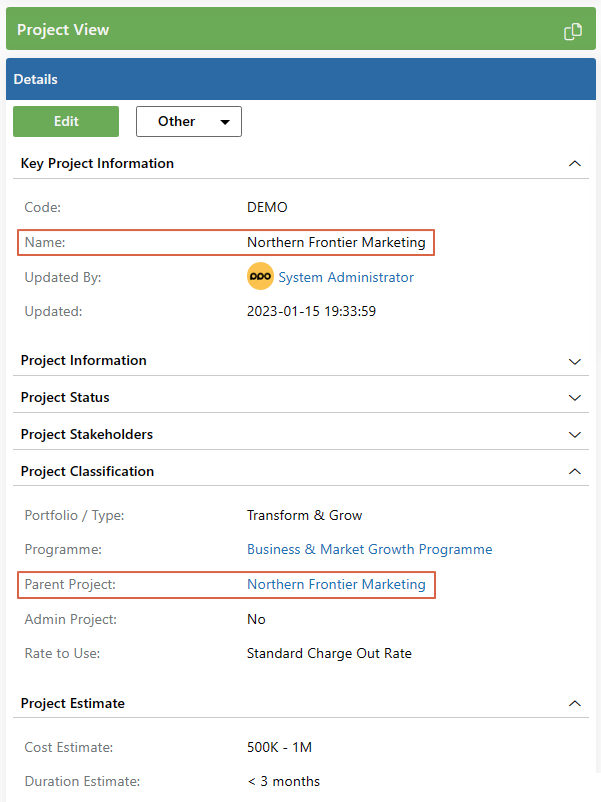The image size is (601, 802).
Task: Expand the Project Information section
Action: 575,361
